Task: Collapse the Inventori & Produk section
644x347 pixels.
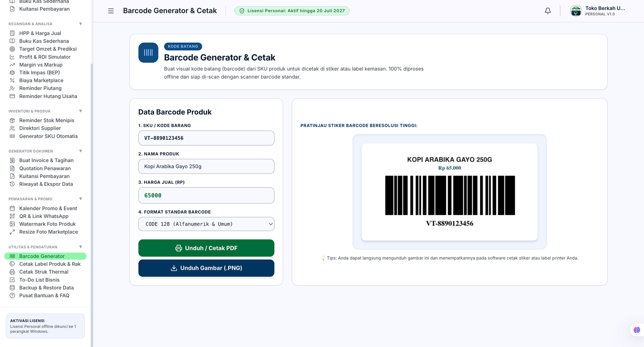Action: point(80,111)
